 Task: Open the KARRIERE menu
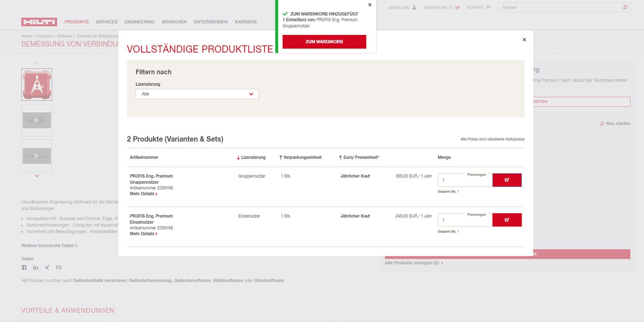coord(246,22)
